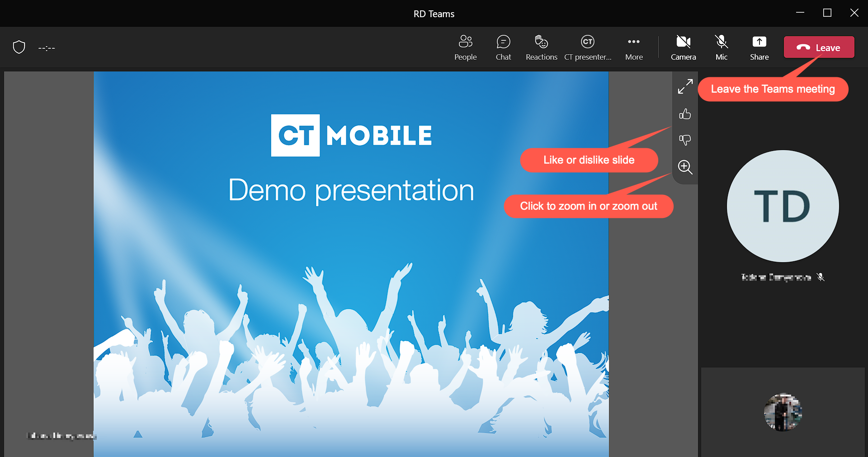868x457 pixels.
Task: Open the Share screen options
Action: (x=759, y=47)
